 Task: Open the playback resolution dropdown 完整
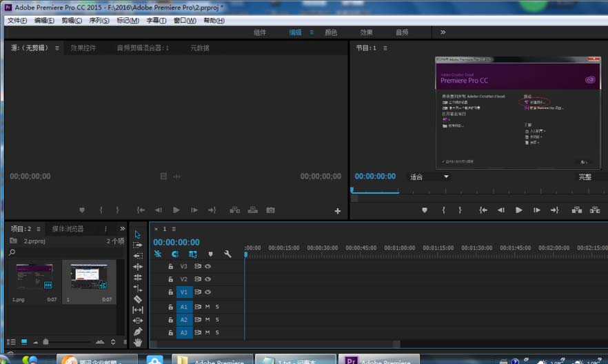tap(591, 176)
